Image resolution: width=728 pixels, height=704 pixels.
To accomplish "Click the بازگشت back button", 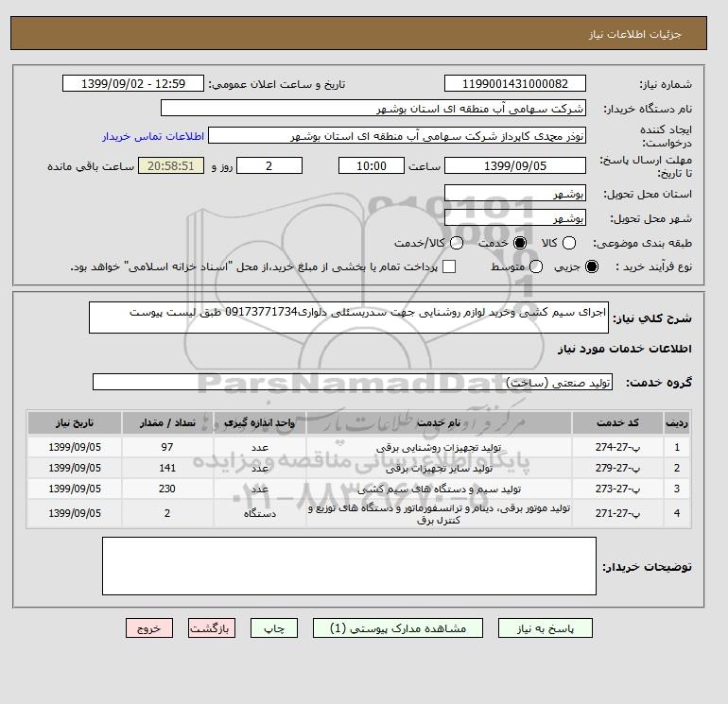I will (212, 628).
